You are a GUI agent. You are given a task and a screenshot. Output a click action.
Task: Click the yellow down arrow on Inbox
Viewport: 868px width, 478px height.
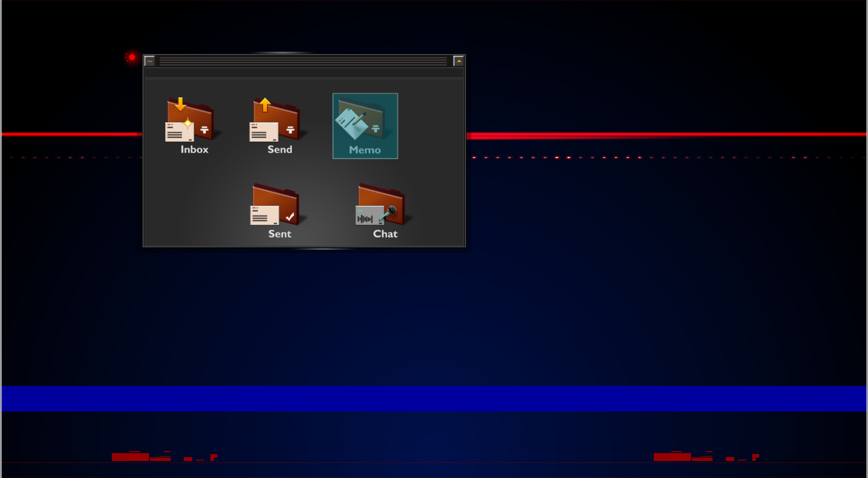coord(180,104)
